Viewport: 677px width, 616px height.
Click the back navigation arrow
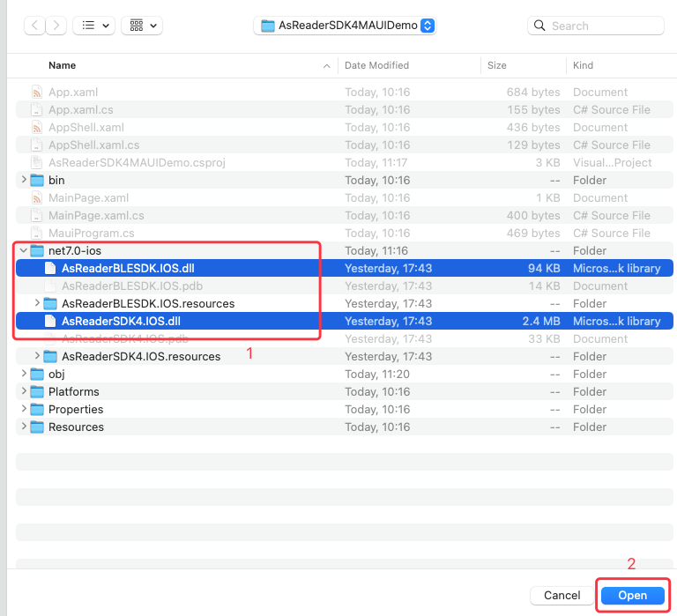(34, 26)
